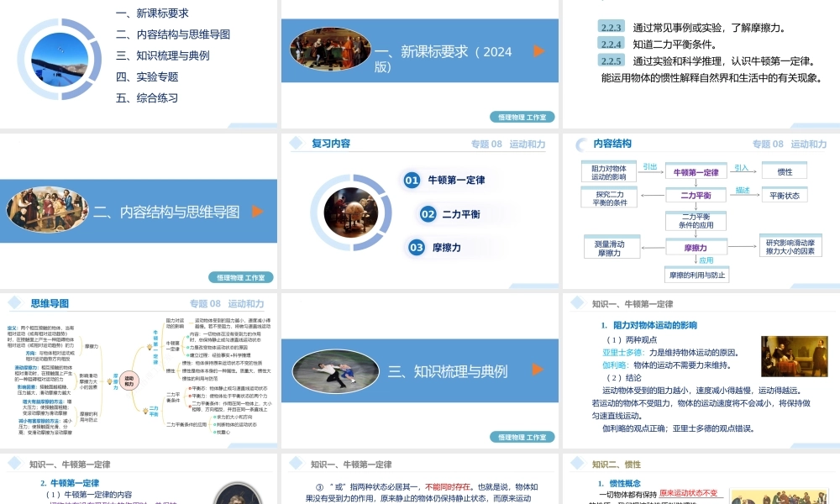Click 通过常见事例或实验，了解摩擦力 line

pos(709,28)
